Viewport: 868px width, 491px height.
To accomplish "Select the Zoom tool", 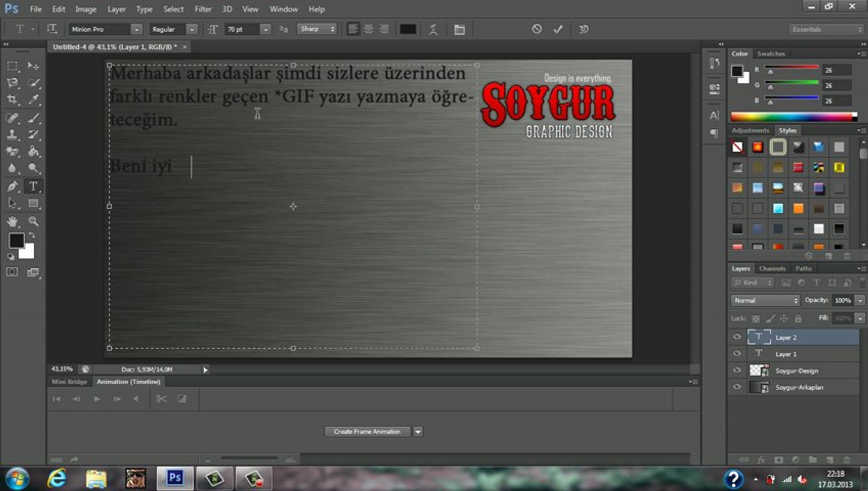I will point(33,221).
